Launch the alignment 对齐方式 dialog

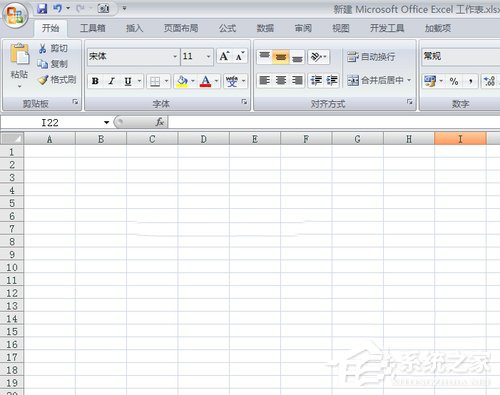pos(409,102)
